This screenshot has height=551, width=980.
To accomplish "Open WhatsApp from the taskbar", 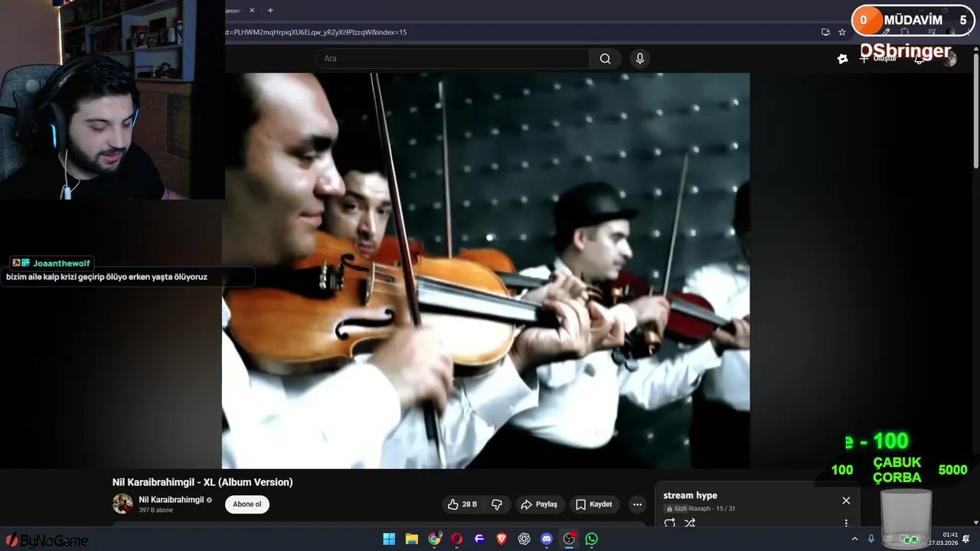I will 592,539.
